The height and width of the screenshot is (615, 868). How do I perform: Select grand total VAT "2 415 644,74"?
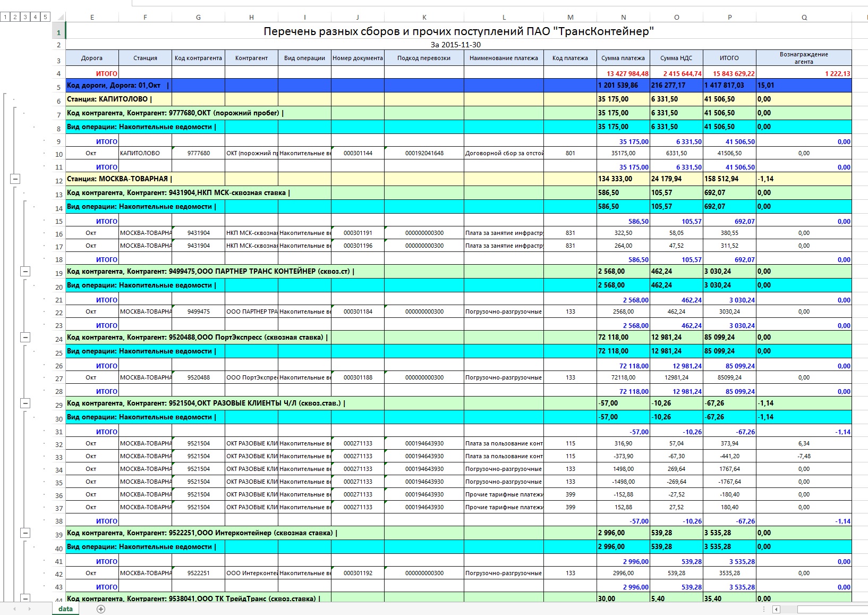pos(676,73)
